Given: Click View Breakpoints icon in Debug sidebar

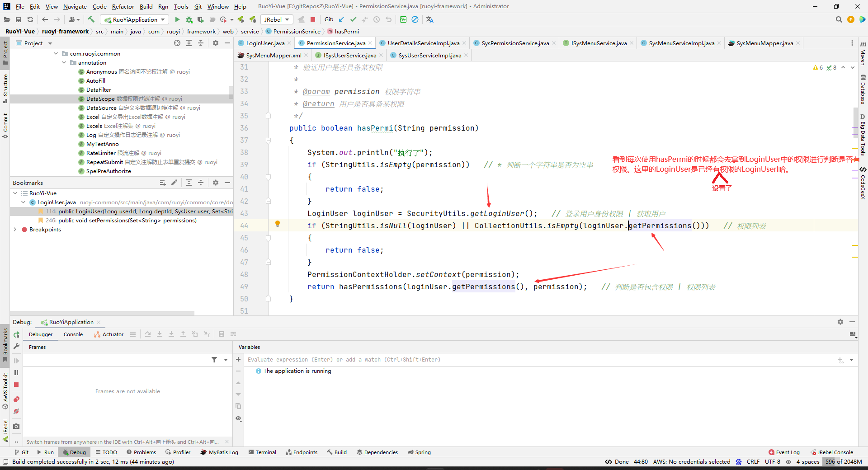Looking at the screenshot, I should [x=16, y=399].
